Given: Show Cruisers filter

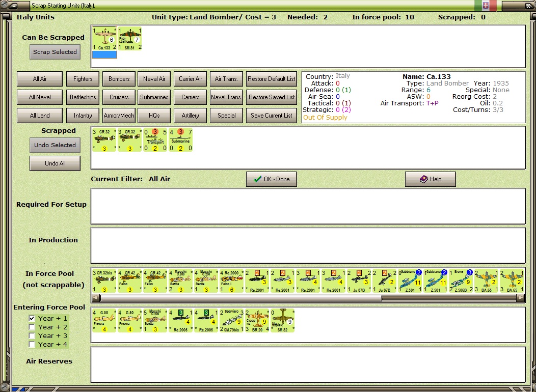Looking at the screenshot, I should tap(119, 97).
